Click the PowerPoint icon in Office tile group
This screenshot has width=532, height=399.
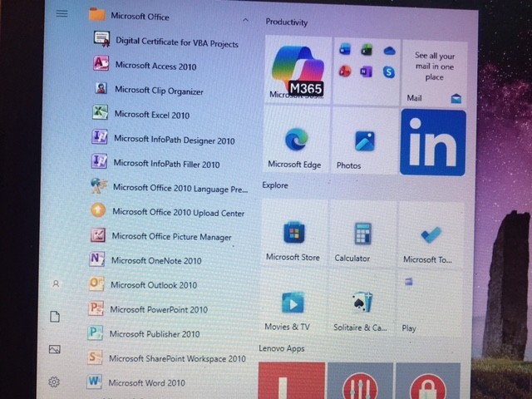coord(345,71)
